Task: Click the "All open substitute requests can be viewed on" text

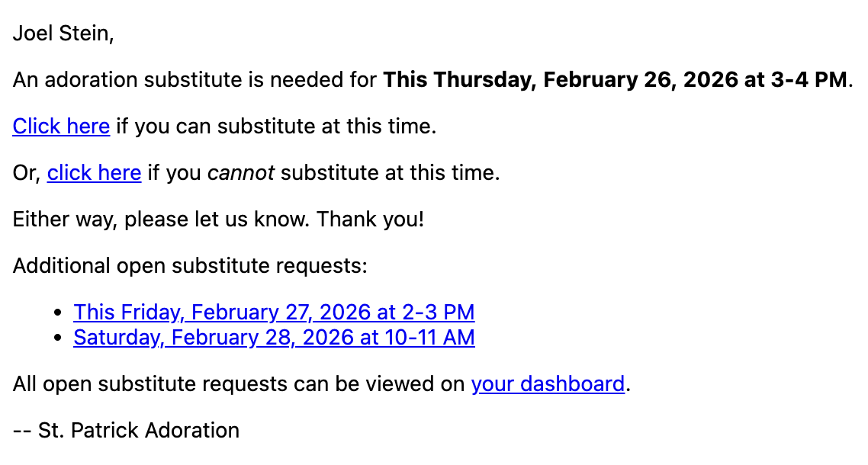Action: (239, 383)
